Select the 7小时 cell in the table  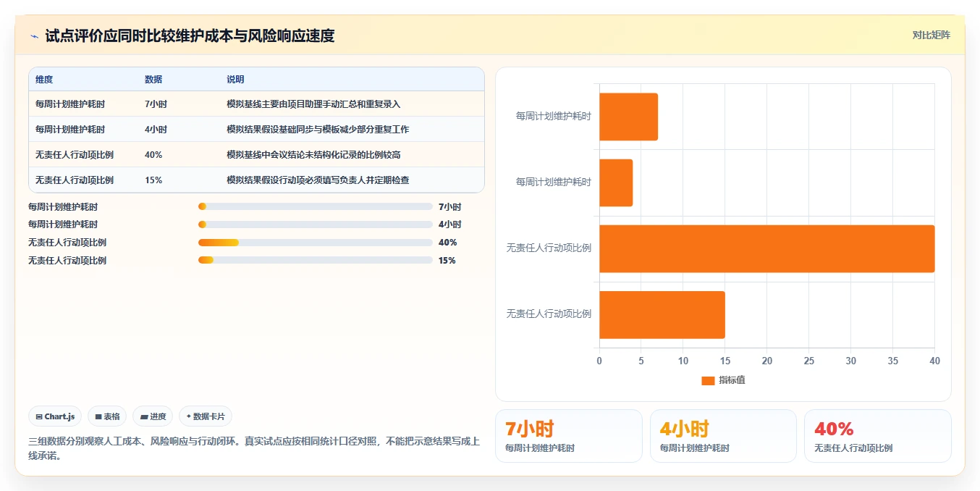click(156, 104)
